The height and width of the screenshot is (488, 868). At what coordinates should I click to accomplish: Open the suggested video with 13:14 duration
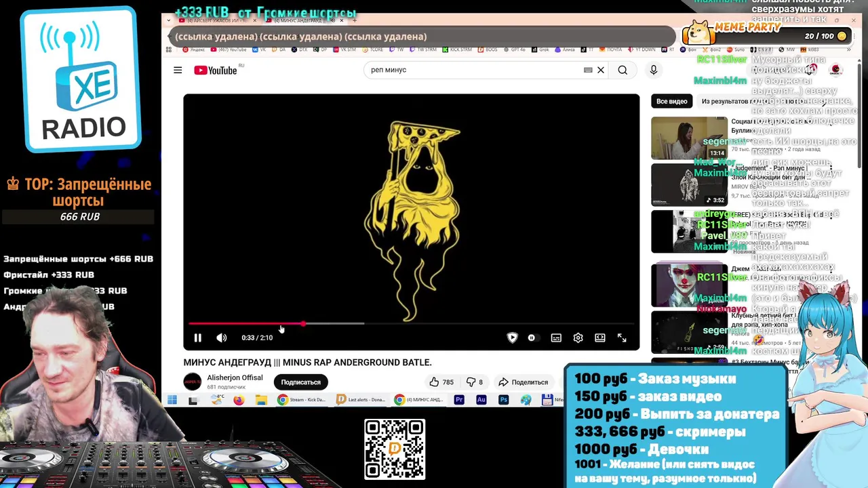coord(689,138)
